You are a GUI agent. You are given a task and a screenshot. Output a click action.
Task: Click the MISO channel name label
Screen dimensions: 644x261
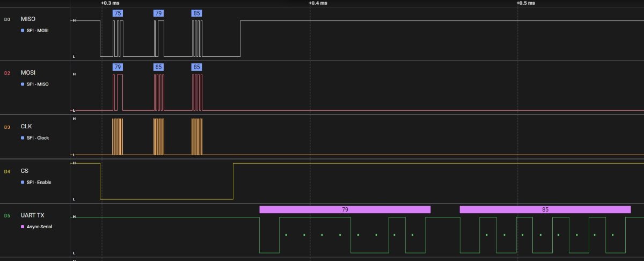pyautogui.click(x=28, y=19)
